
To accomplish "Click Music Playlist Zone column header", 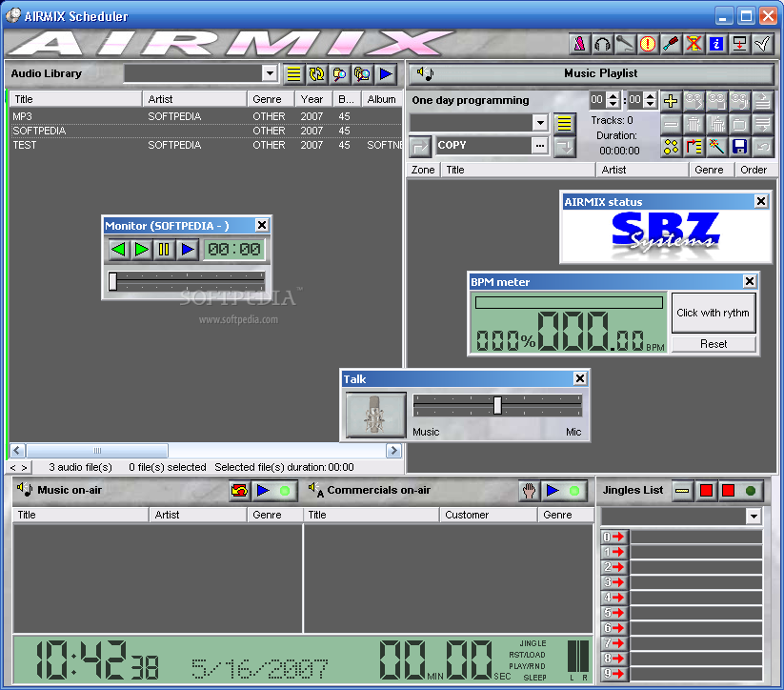I will click(423, 171).
